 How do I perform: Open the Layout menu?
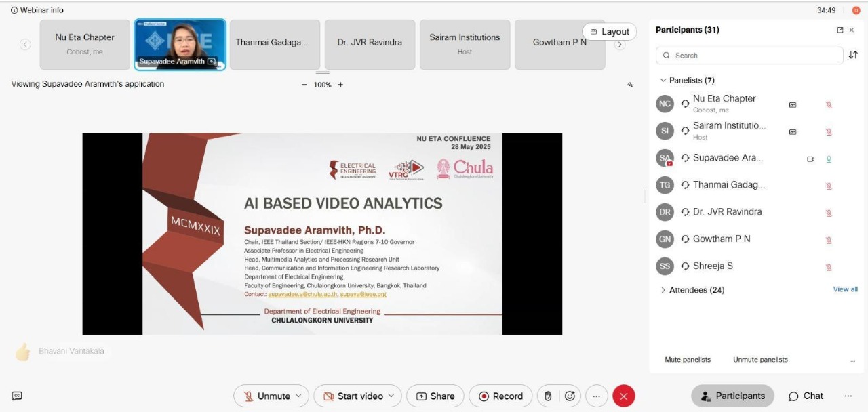(609, 32)
